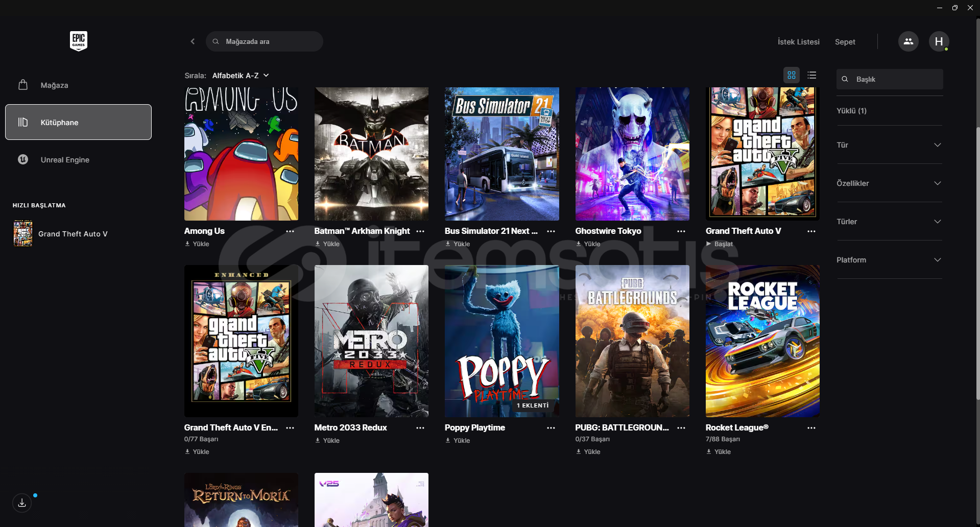Open the Alfabetik A-Z sort dropdown
Screen dimensions: 980x527
(241, 76)
